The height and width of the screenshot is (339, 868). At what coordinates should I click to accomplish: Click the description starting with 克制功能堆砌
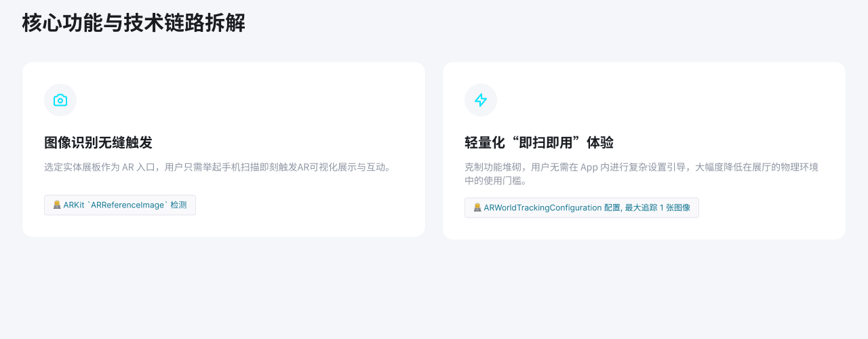pyautogui.click(x=642, y=174)
